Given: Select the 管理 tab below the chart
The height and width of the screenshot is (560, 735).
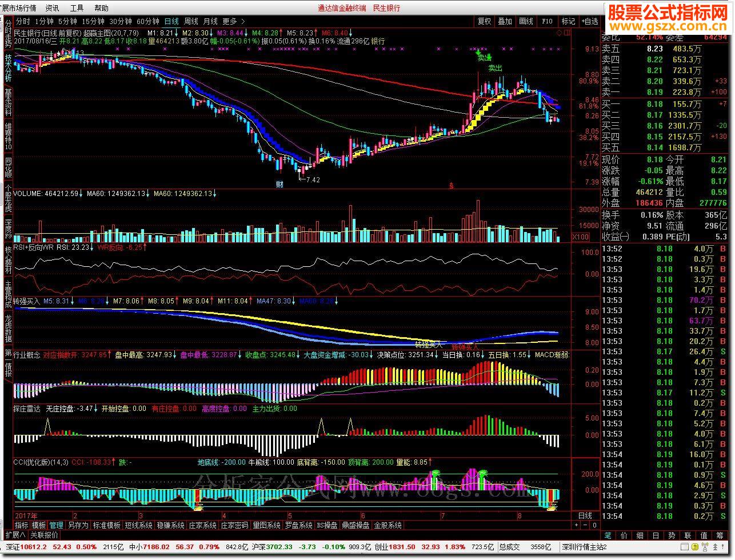Looking at the screenshot, I should click(x=57, y=525).
